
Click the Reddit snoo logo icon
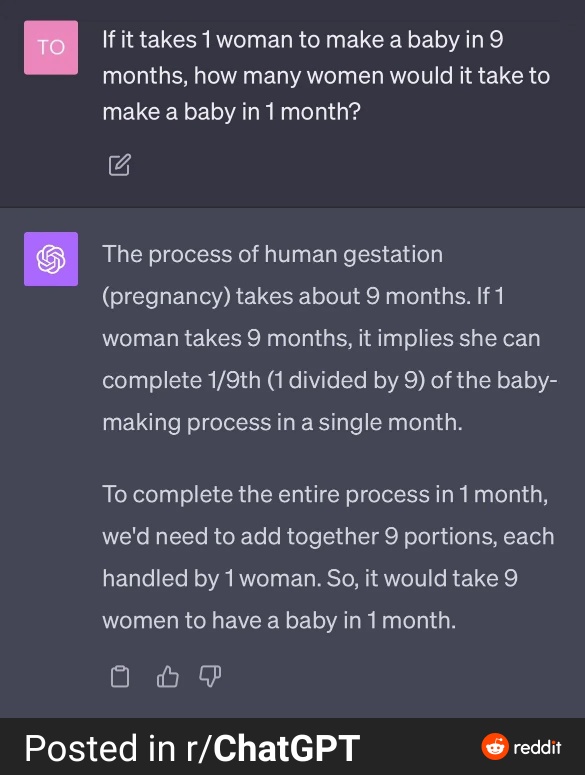[495, 746]
